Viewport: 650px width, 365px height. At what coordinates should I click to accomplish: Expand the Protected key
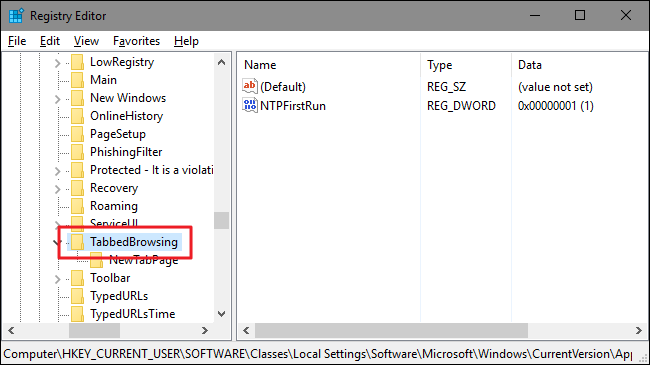pos(58,171)
